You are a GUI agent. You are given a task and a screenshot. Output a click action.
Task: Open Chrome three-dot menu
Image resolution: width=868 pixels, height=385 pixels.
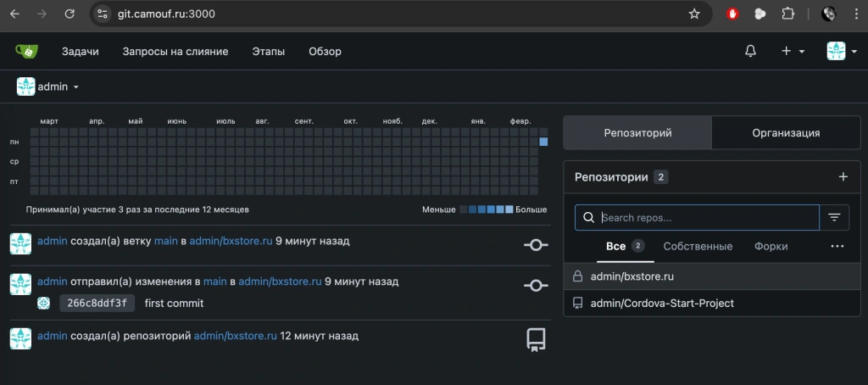click(855, 14)
